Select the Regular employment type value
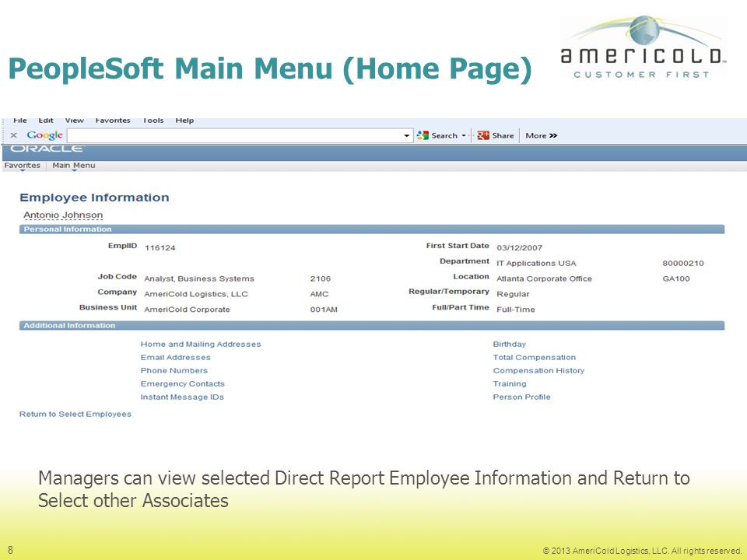This screenshot has width=747, height=560. 513,294
